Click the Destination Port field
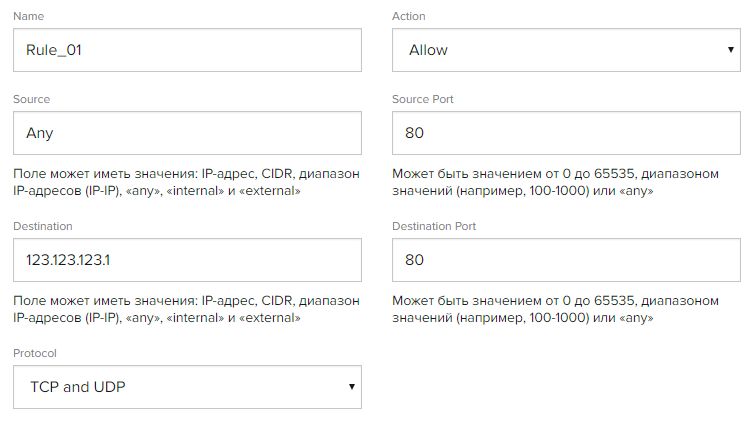The width and height of the screenshot is (755, 426). click(567, 259)
